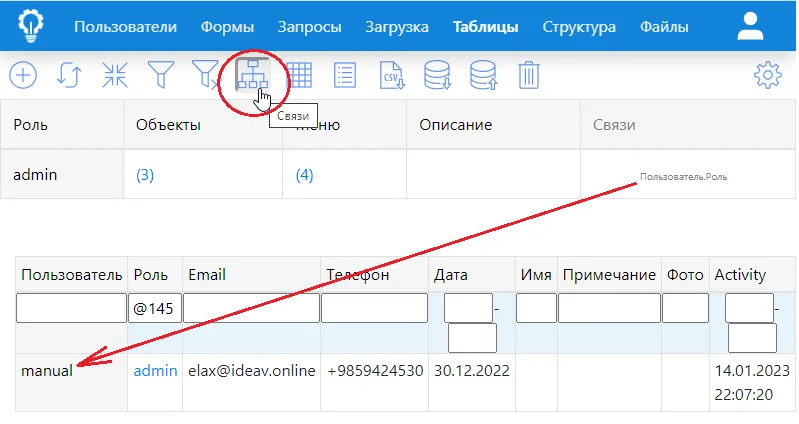
Task: Click the table grid view icon
Action: coord(299,75)
